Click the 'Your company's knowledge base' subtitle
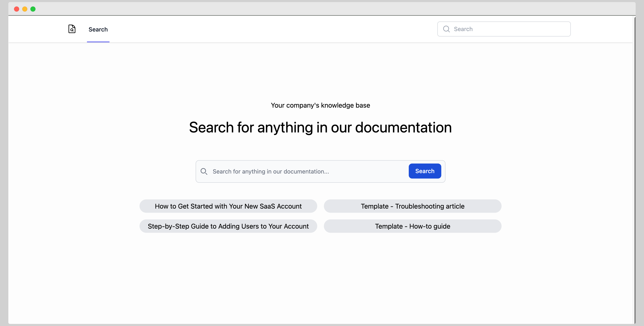This screenshot has width=644, height=326. pyautogui.click(x=320, y=105)
